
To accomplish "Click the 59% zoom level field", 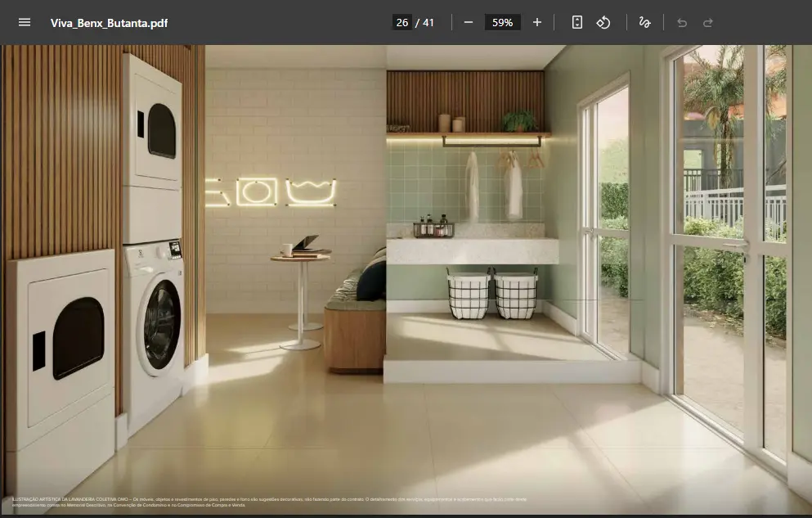I will [502, 22].
